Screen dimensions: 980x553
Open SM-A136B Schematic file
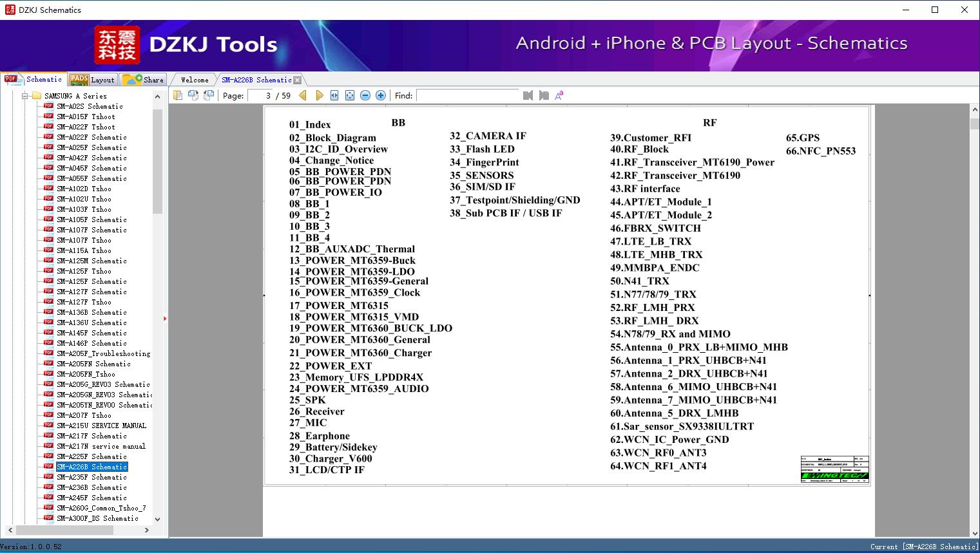click(91, 312)
